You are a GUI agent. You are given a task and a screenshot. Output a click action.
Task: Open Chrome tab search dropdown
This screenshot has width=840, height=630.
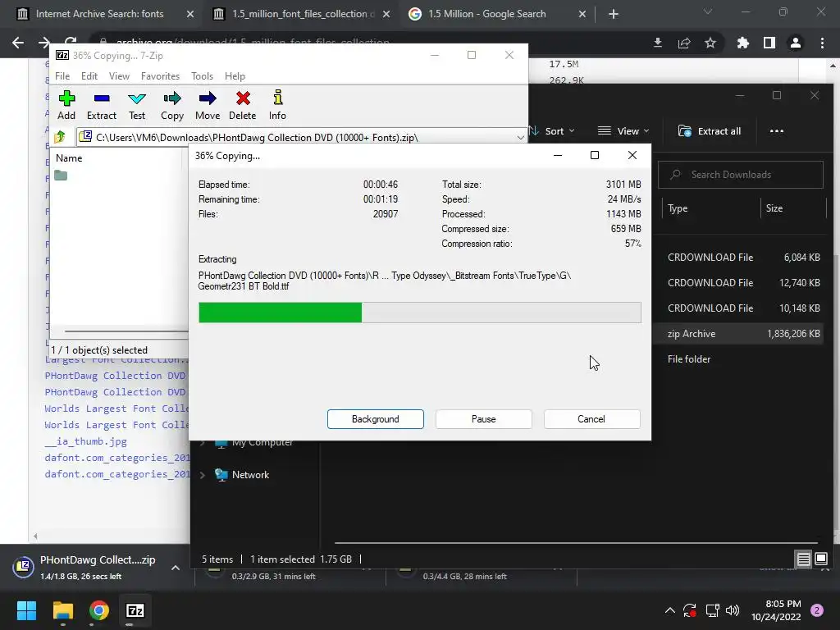coord(708,11)
